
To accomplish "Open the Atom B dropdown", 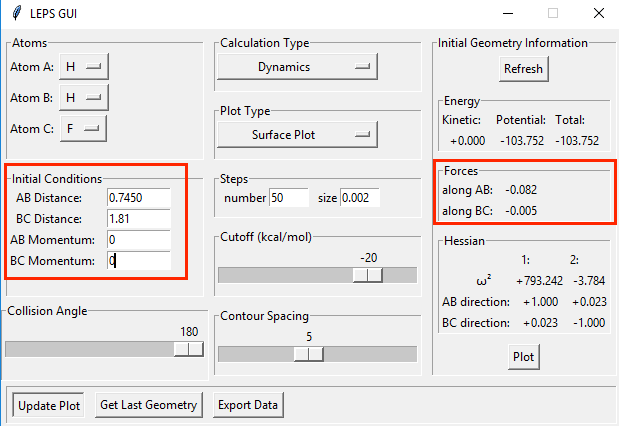I will pyautogui.click(x=83, y=97).
